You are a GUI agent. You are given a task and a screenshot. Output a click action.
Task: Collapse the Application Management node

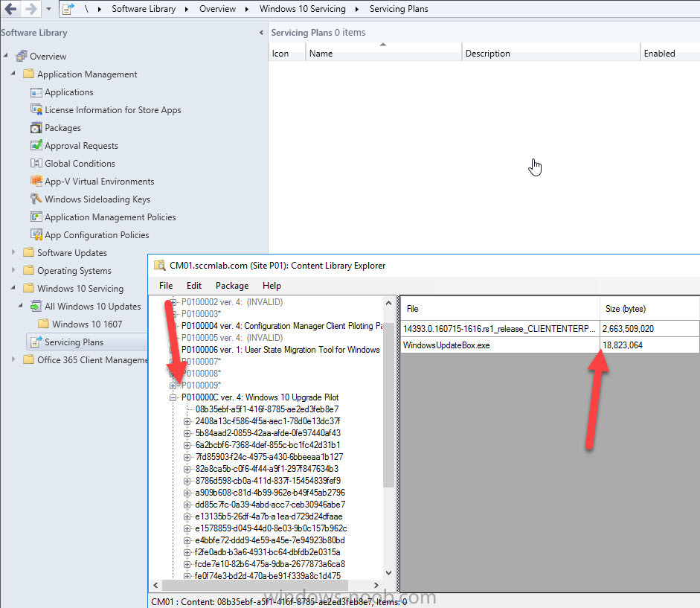coord(13,73)
